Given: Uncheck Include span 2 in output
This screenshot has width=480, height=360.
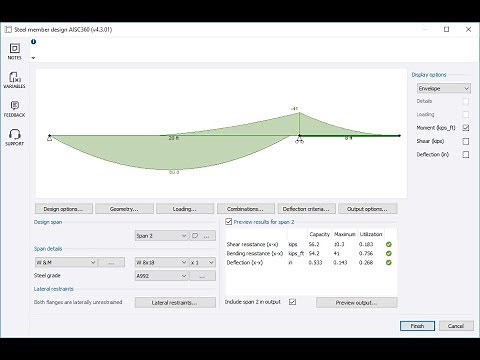Looking at the screenshot, I should (292, 302).
